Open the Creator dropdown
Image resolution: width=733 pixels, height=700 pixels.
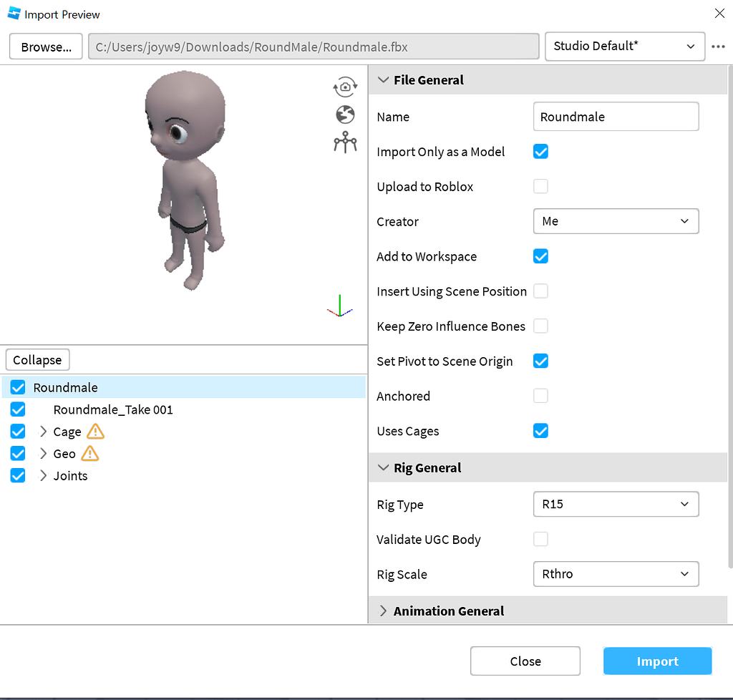[x=616, y=221]
